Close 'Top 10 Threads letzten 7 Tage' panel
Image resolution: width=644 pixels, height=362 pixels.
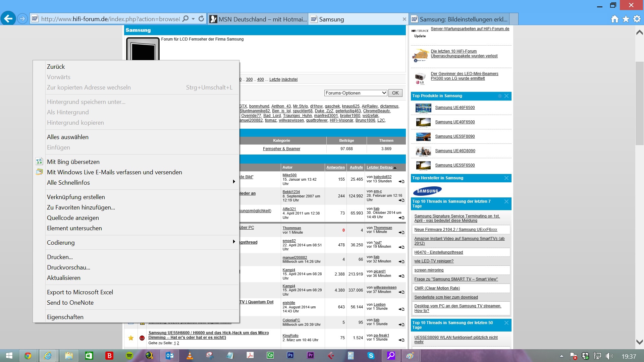tap(506, 201)
